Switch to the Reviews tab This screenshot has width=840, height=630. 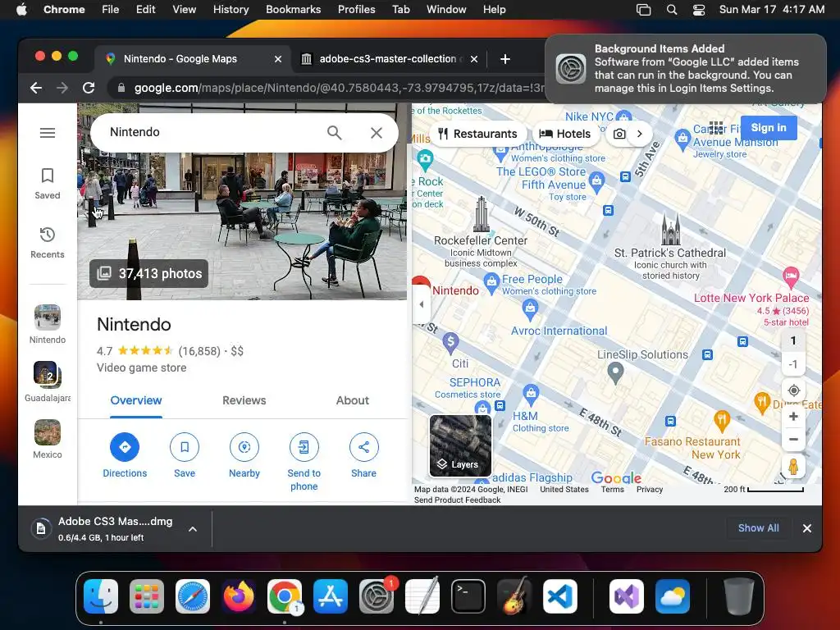pyautogui.click(x=244, y=400)
